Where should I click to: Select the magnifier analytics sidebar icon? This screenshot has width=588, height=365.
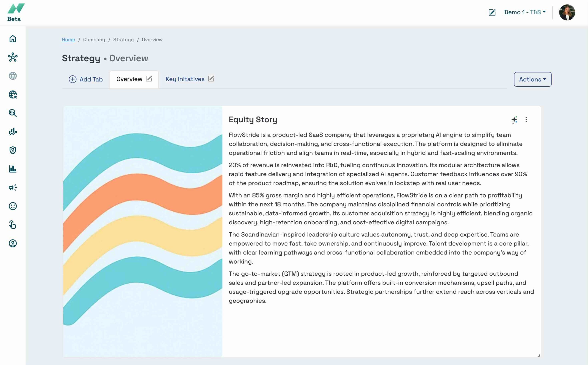pyautogui.click(x=13, y=113)
